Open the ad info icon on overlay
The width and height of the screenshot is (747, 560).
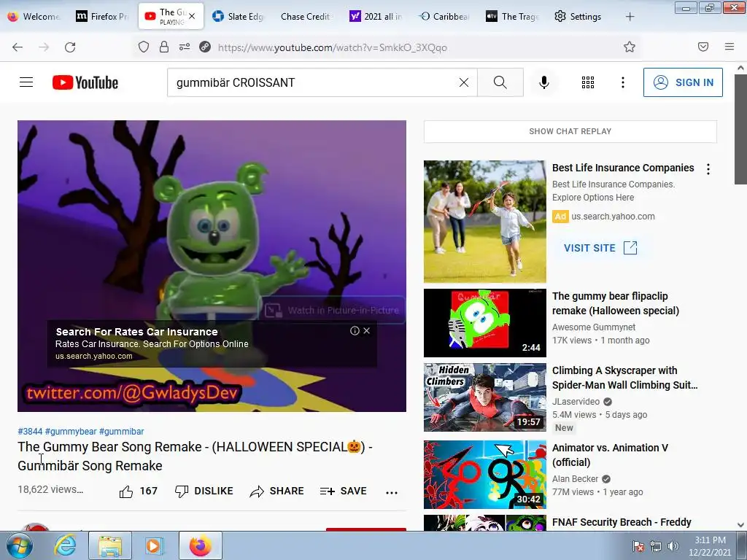point(355,330)
